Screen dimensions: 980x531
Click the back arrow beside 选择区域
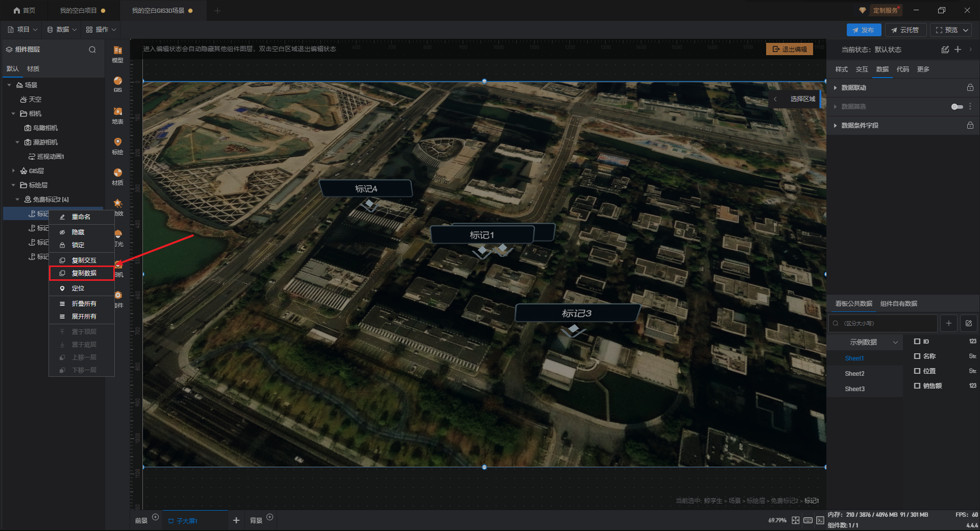click(775, 99)
